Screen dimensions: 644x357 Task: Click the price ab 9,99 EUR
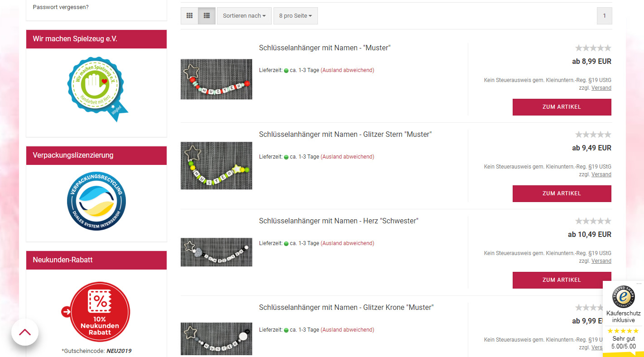coord(587,321)
